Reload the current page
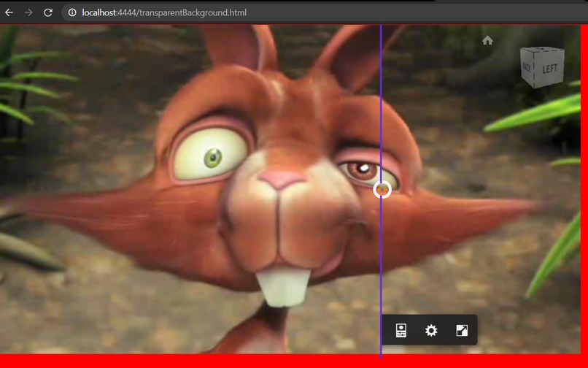588x368 pixels. coord(48,12)
